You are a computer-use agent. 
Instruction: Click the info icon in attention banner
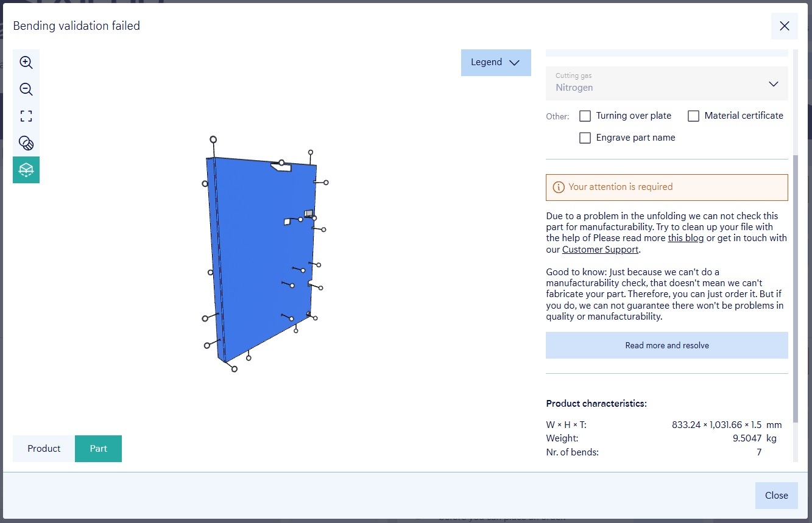pyautogui.click(x=558, y=188)
